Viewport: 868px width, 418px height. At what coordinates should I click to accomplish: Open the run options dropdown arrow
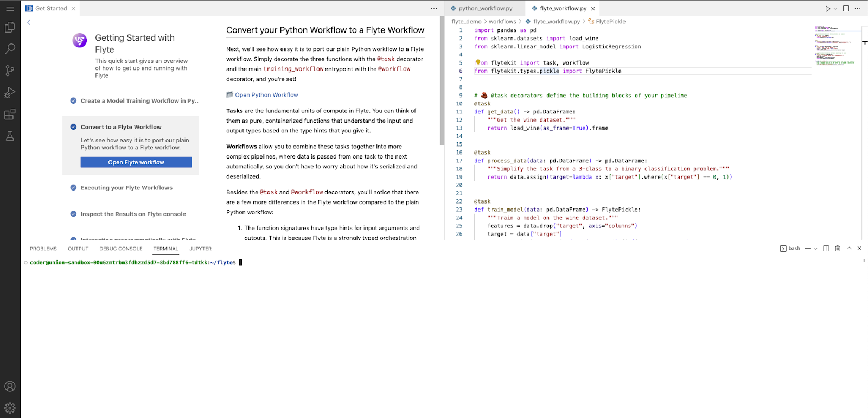pos(835,9)
